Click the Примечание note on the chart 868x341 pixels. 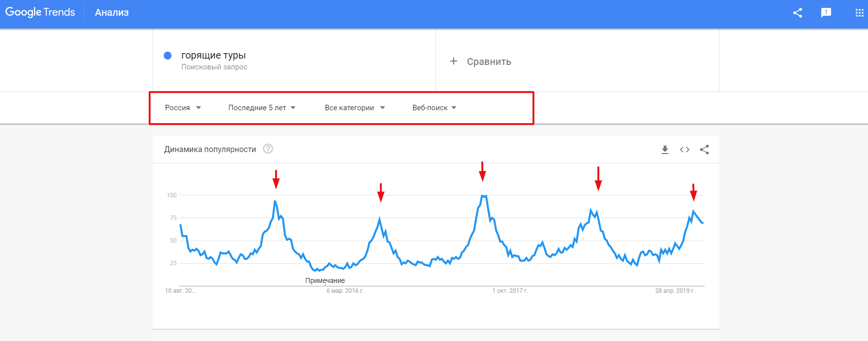point(325,280)
